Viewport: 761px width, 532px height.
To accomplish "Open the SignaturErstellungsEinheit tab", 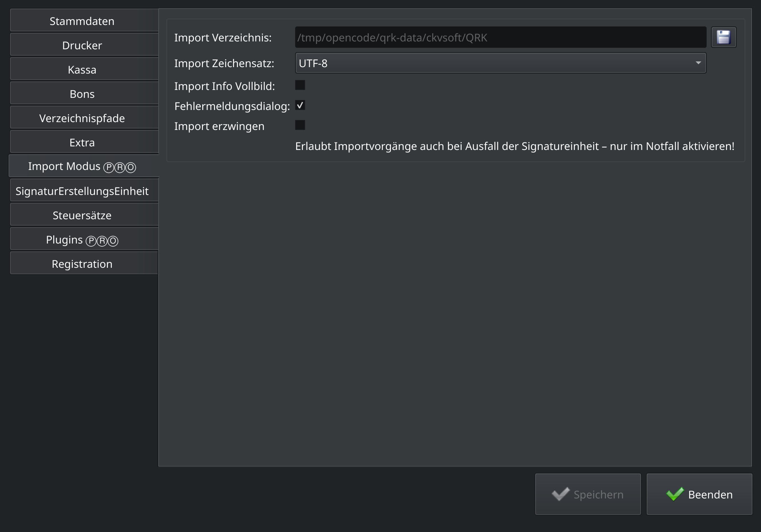I will tap(84, 191).
